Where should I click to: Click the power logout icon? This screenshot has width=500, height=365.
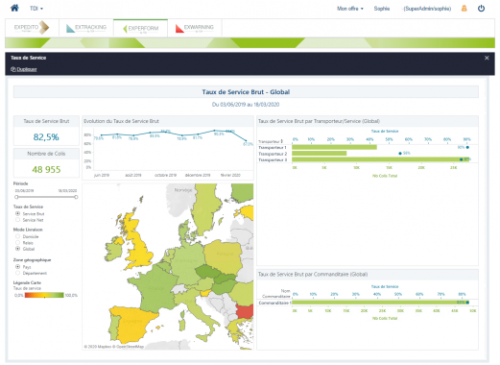coord(481,8)
